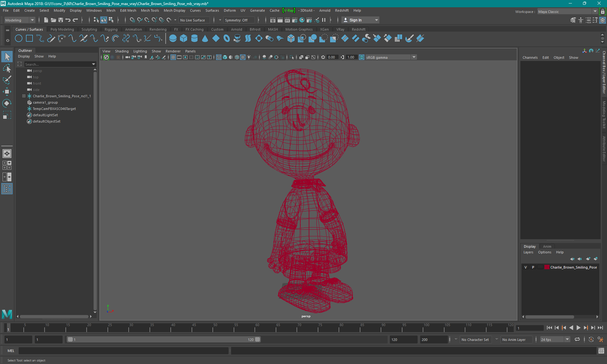This screenshot has width=607, height=364.
Task: Activate the Scale tool
Action: (7, 115)
